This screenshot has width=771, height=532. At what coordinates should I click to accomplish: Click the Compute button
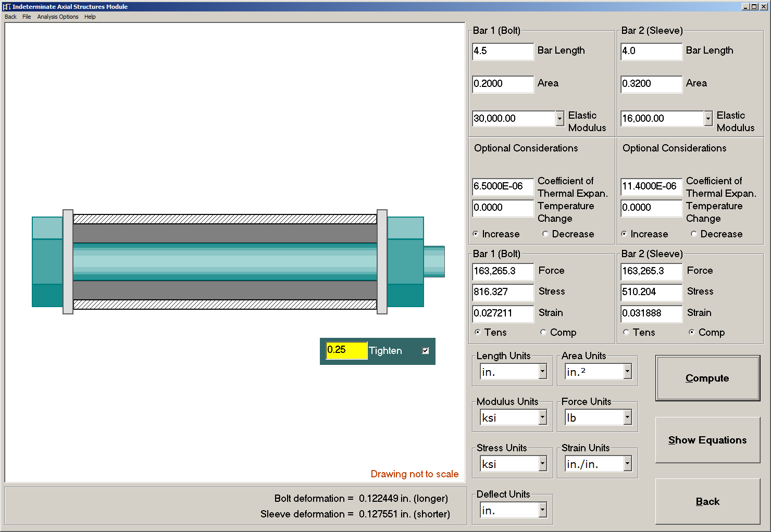click(707, 378)
